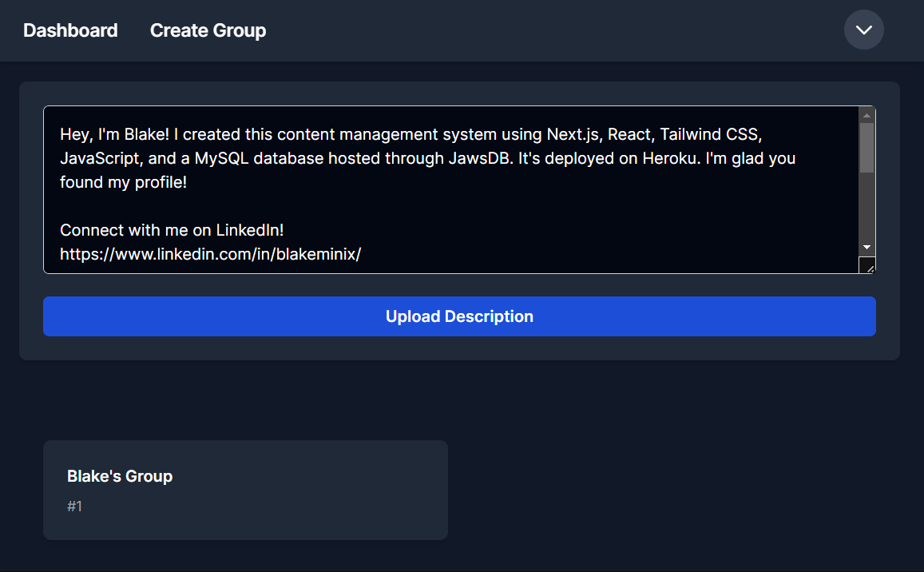Open the Create Group page
Screen dimensions: 924x572
[x=208, y=30]
